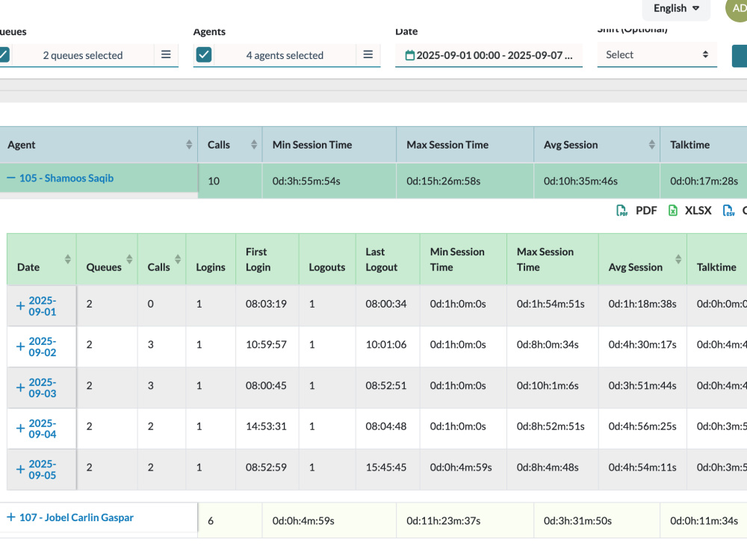747x560 pixels.
Task: Open the English language dropdown
Action: point(676,8)
